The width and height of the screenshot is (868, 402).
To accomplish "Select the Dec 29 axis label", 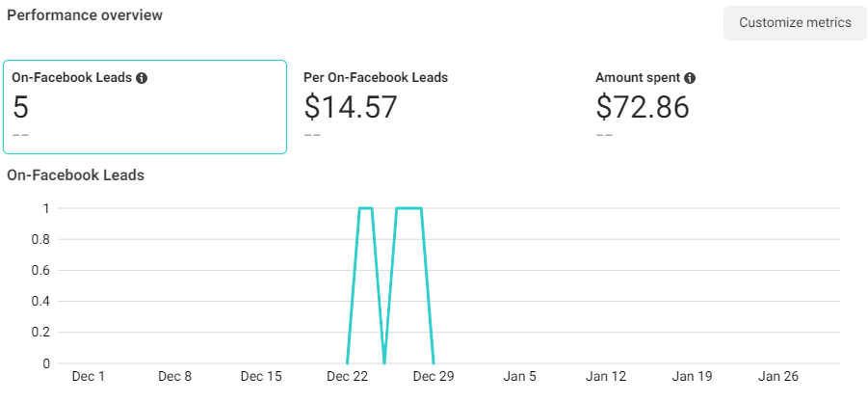I will [x=434, y=376].
